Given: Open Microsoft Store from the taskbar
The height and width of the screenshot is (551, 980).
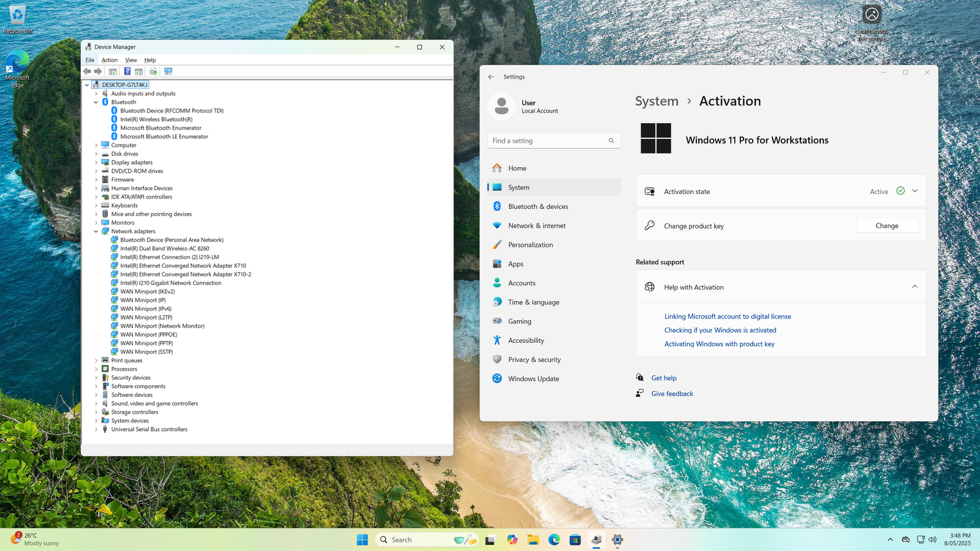Looking at the screenshot, I should 575,539.
